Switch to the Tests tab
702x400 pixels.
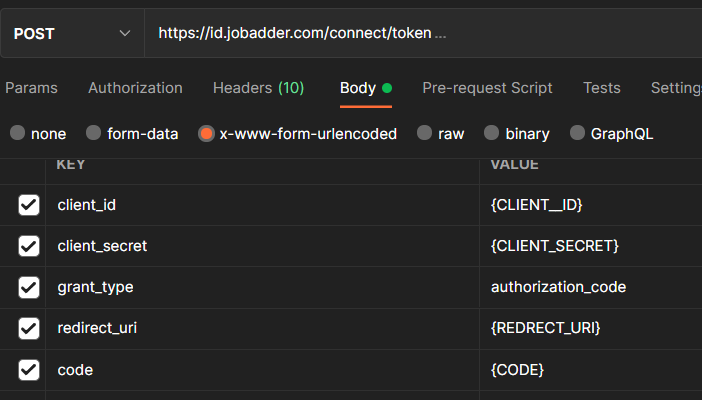[601, 88]
